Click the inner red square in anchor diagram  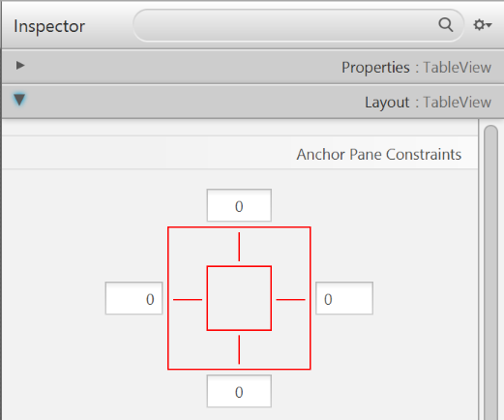tap(239, 298)
